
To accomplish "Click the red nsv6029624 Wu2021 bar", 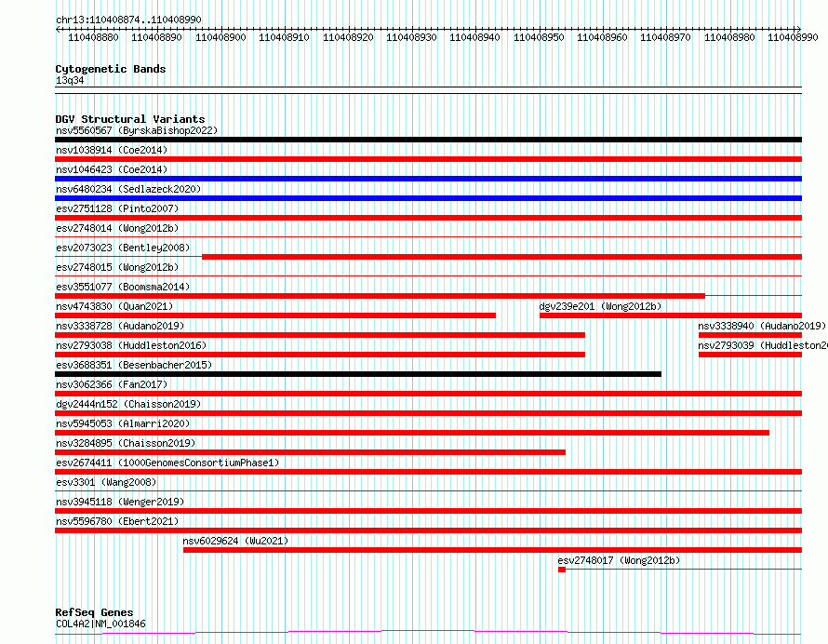I will tap(493, 550).
